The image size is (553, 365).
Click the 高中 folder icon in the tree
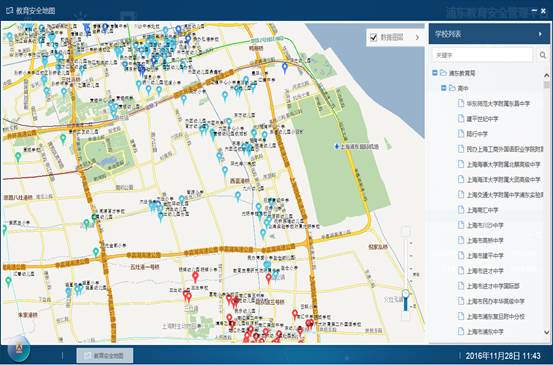[452, 88]
